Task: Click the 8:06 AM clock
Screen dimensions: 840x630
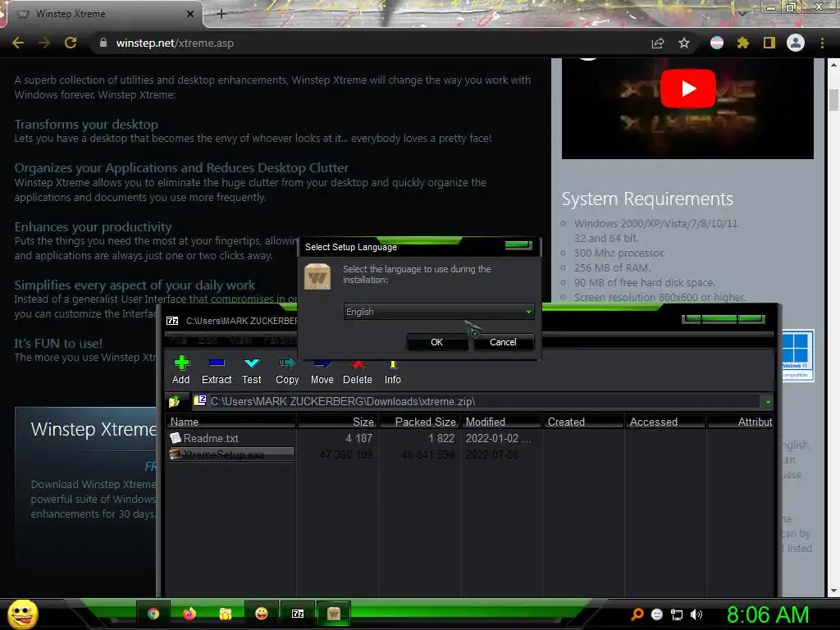Action: click(x=768, y=614)
